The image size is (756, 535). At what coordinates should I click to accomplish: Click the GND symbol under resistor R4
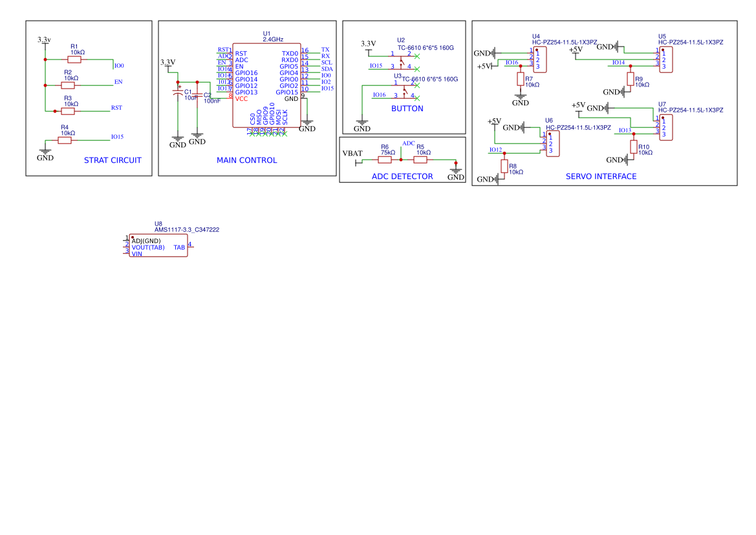coord(45,154)
